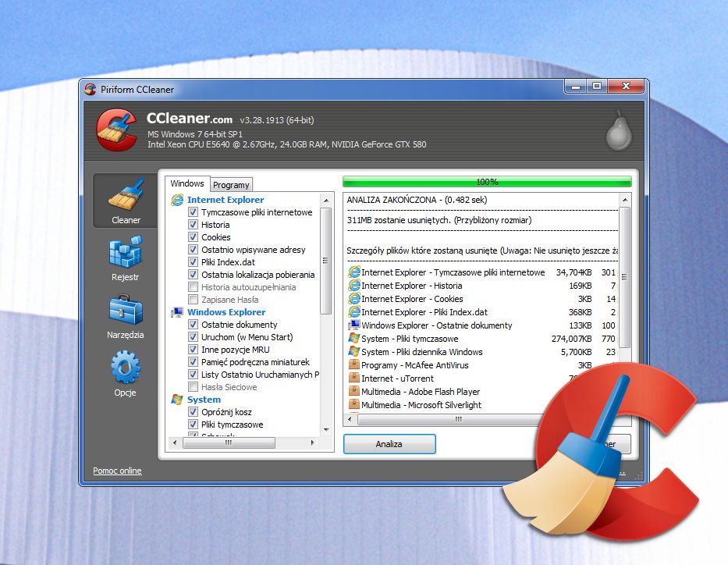Click IE icon beside Tymczasowe pliki internetowe result
728x565 pixels.
tap(354, 272)
